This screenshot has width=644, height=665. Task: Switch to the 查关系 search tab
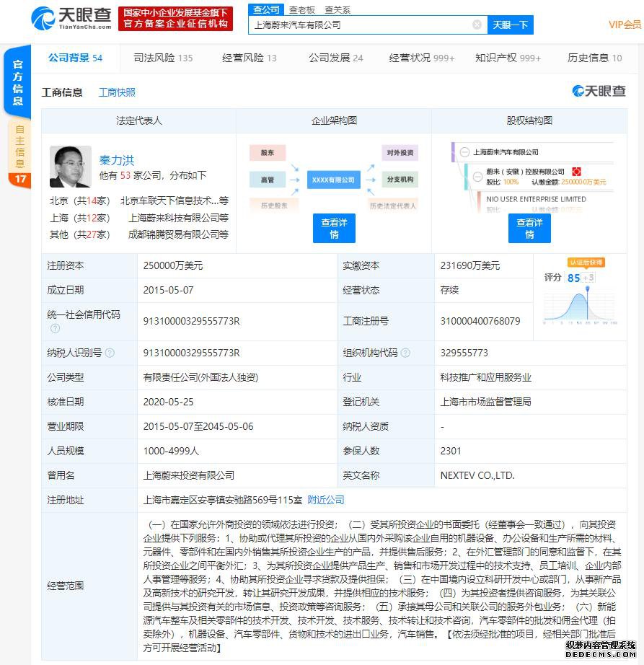point(338,10)
